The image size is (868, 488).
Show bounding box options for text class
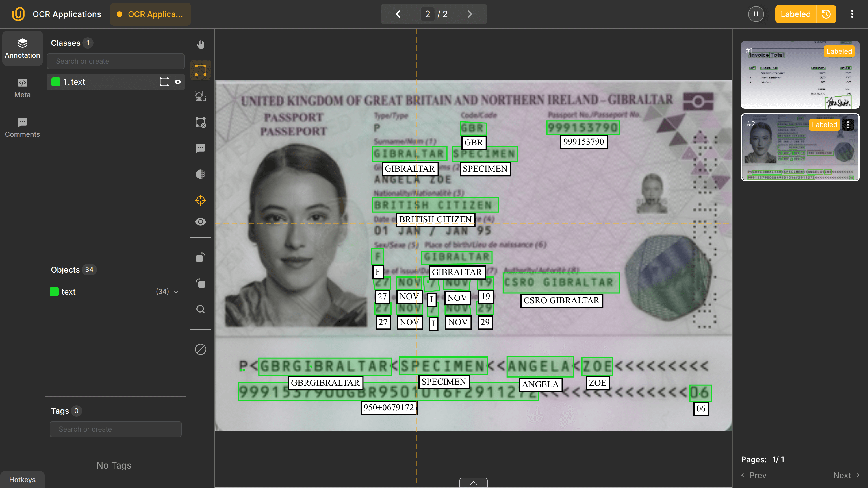164,82
